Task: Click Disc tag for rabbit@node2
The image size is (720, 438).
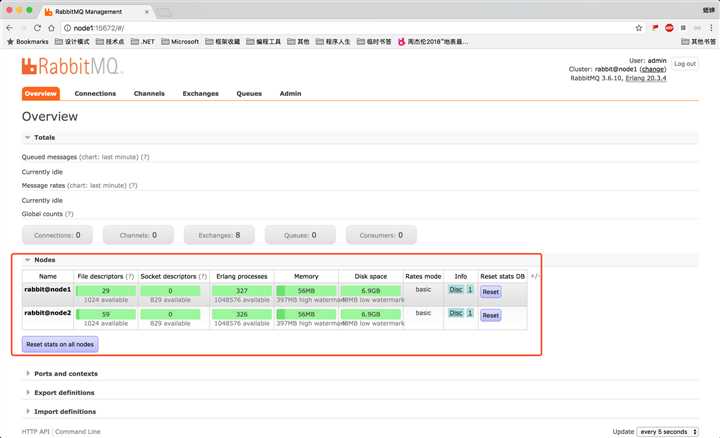Action: (456, 313)
